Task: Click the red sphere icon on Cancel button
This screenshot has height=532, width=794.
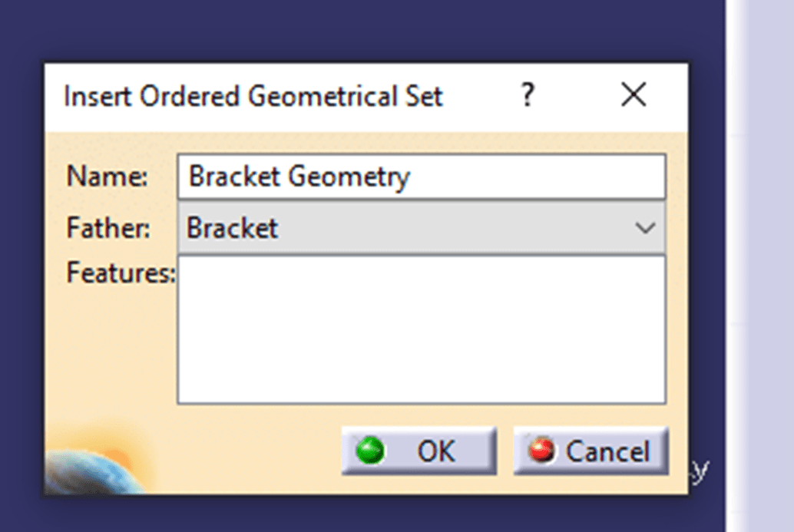Action: pos(542,451)
